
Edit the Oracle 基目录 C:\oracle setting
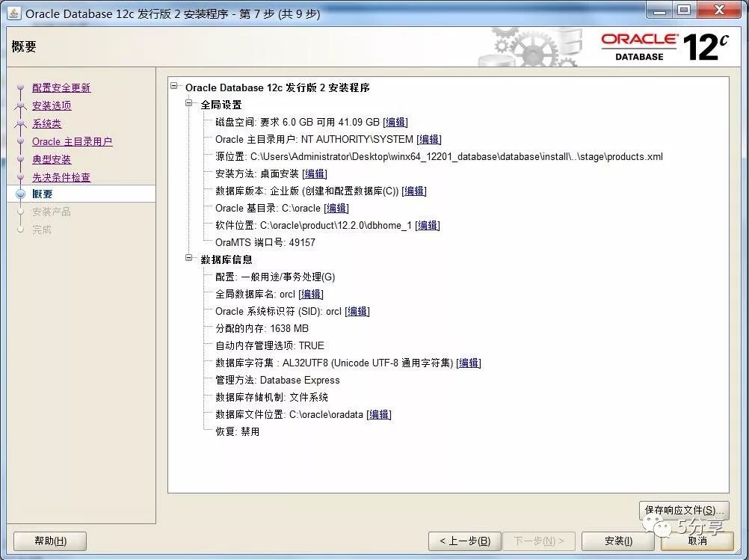point(336,209)
